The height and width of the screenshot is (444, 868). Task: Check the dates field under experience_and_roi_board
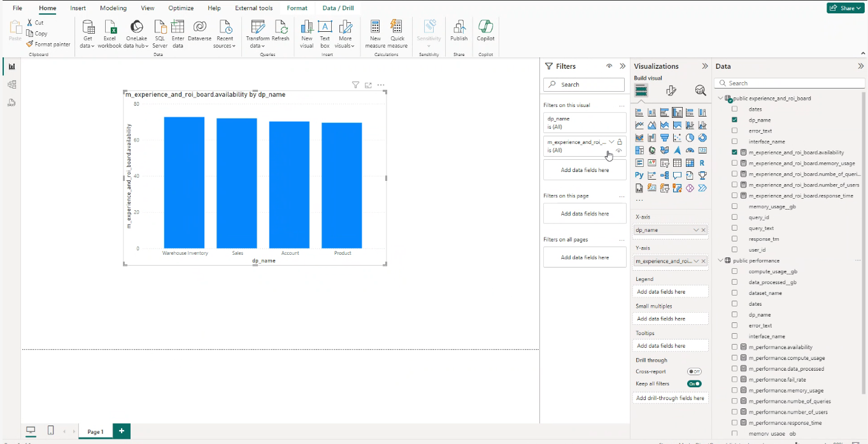tap(734, 109)
